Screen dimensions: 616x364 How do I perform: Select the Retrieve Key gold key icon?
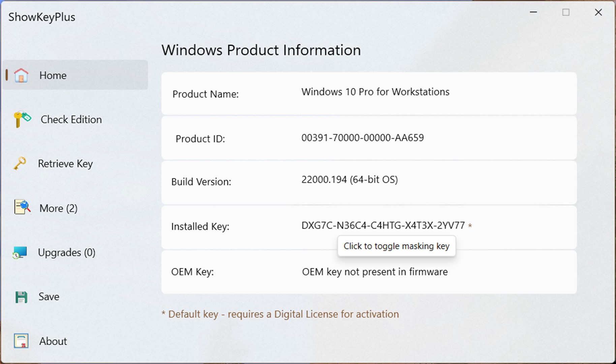click(x=21, y=164)
